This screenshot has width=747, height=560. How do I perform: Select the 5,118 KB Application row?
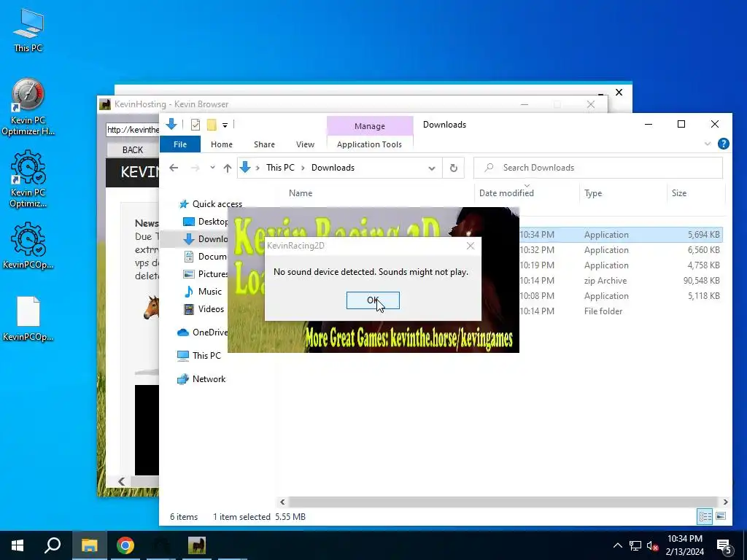point(621,296)
